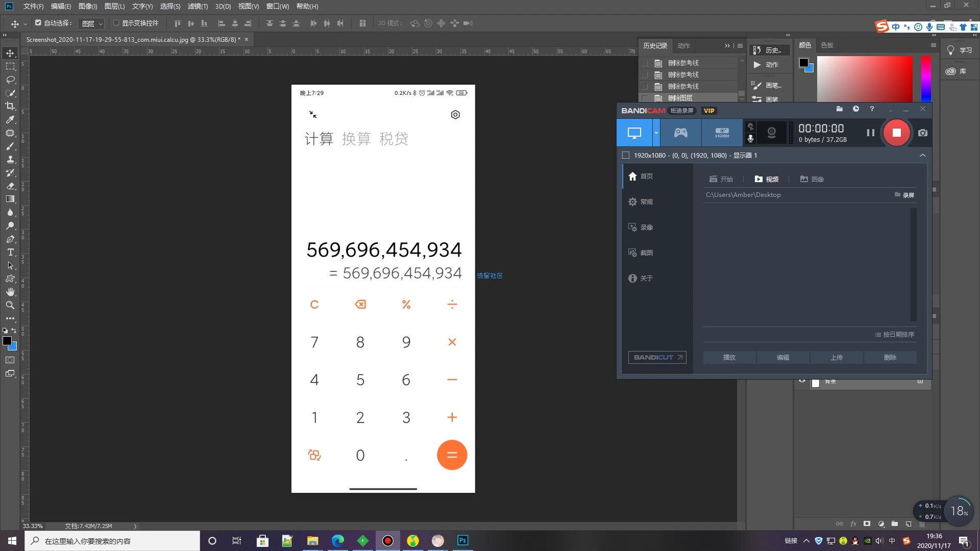
Task: Click the Photoshop taskbar icon
Action: click(462, 540)
